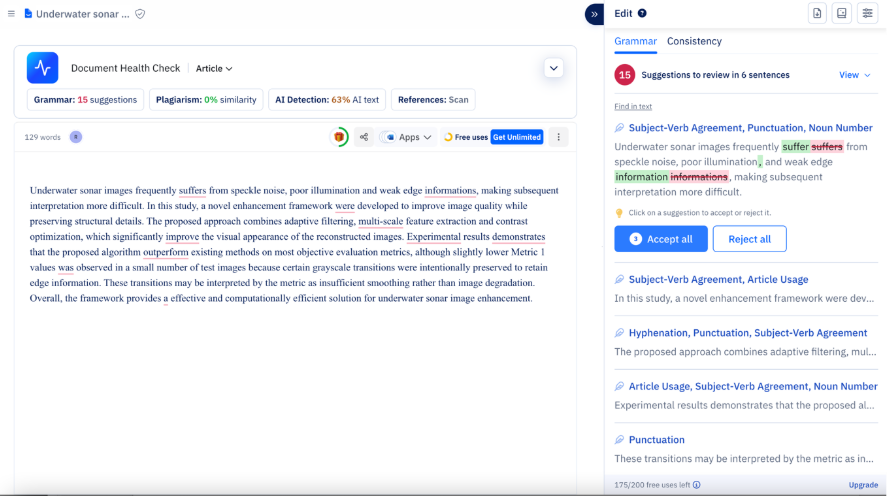This screenshot has height=496, width=888.
Task: Click the pen icon beside Hyphenation suggestion
Action: (619, 333)
